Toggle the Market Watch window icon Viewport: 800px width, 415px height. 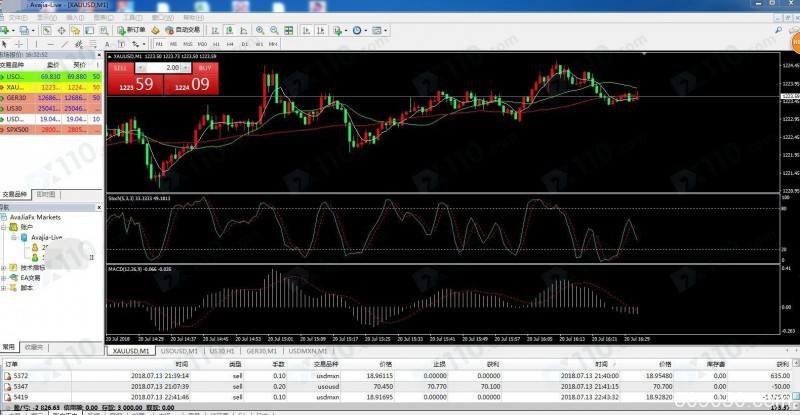[47, 30]
